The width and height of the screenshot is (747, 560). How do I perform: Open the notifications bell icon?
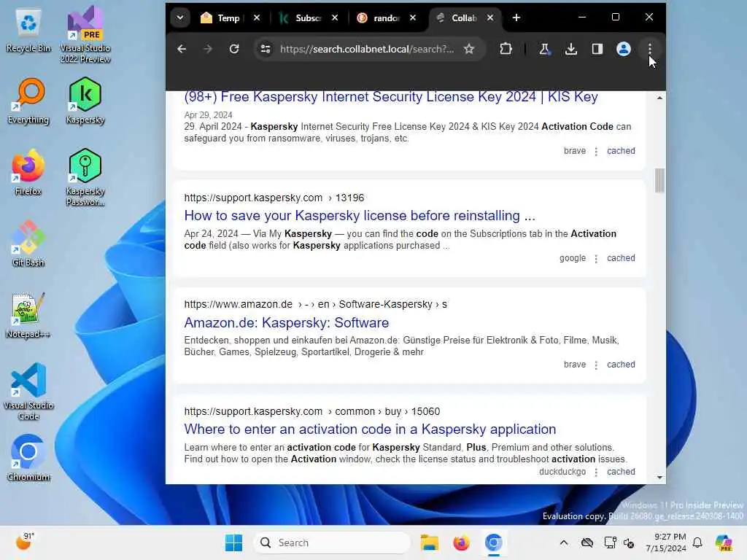[x=697, y=542]
